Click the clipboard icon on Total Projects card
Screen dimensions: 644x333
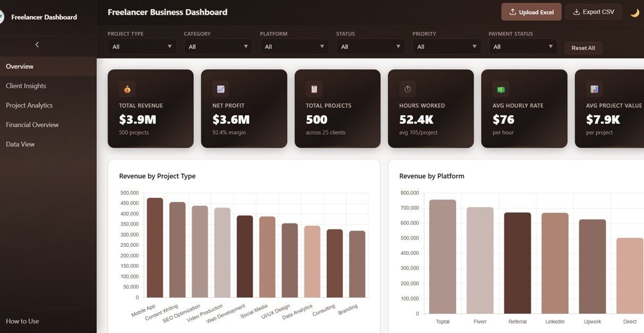314,89
